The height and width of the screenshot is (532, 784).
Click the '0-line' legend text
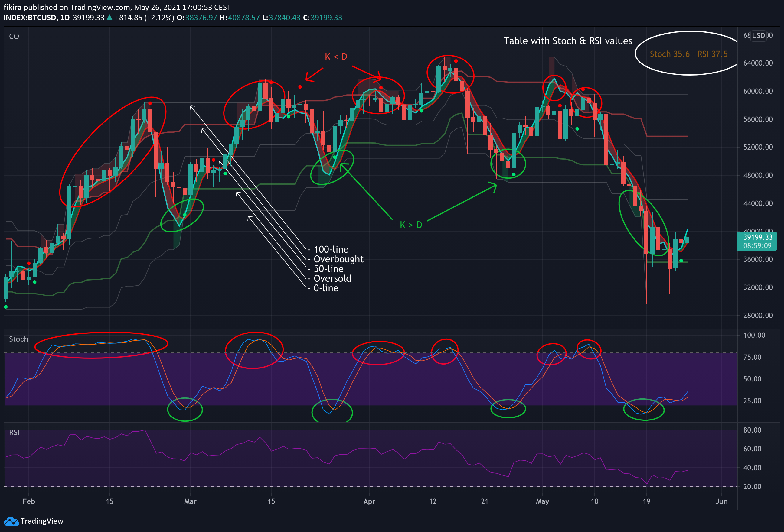coord(326,288)
